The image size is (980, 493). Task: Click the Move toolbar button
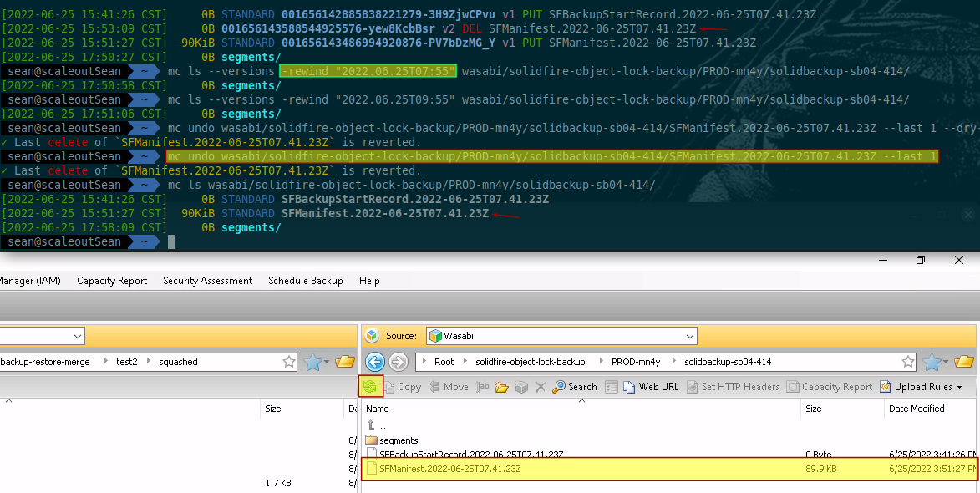coord(449,387)
